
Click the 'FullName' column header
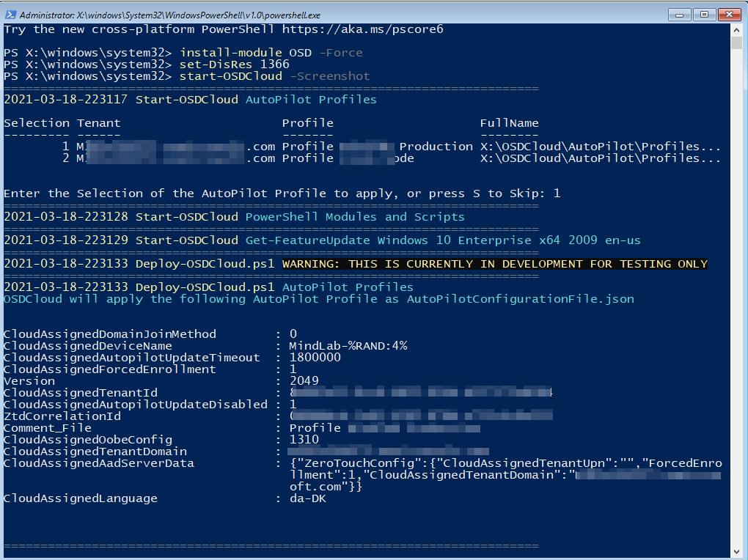(x=509, y=123)
